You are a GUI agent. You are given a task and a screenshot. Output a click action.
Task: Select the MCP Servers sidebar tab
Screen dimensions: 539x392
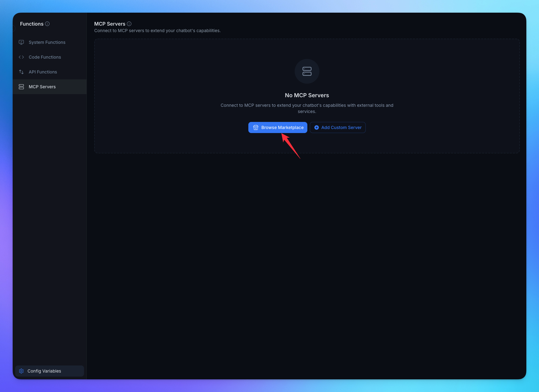coord(42,87)
